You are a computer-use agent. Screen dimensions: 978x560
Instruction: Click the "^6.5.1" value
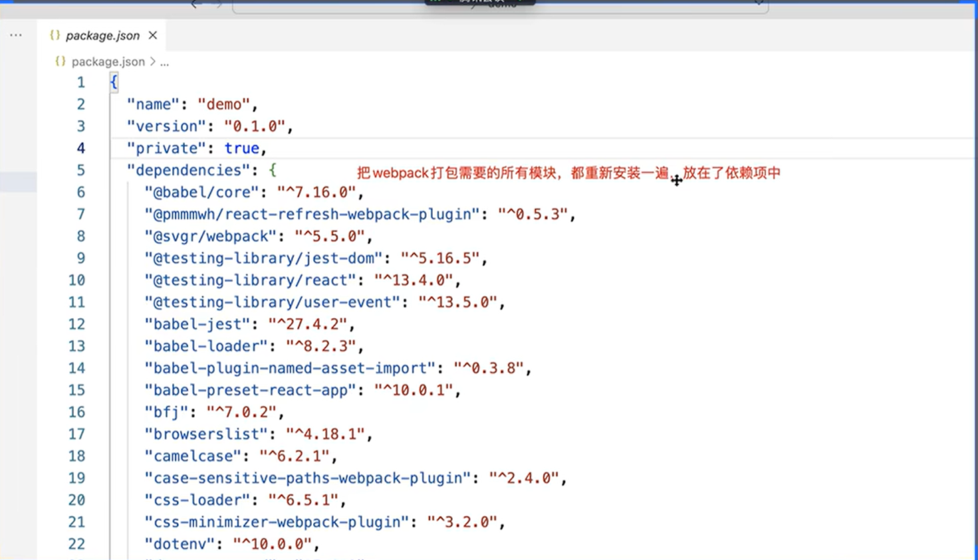(x=303, y=500)
